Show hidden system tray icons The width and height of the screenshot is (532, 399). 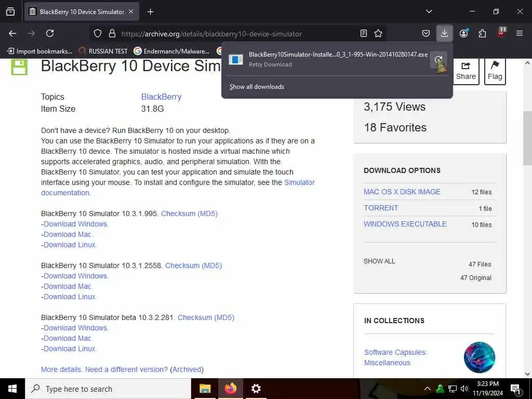tap(428, 389)
